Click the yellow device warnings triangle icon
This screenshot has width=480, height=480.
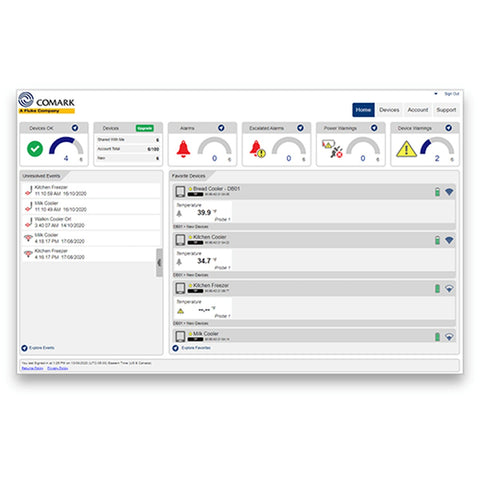click(x=406, y=149)
